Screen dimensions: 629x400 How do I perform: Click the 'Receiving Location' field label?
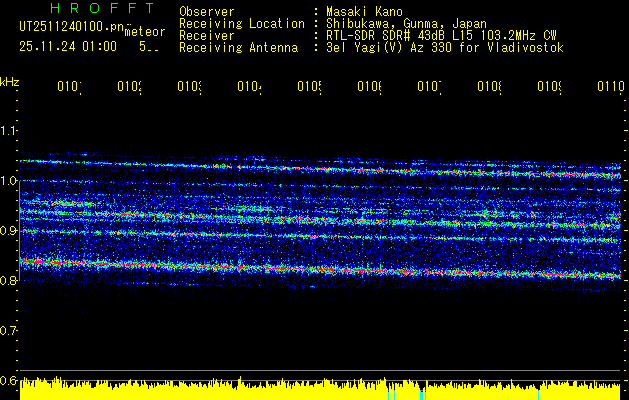click(242, 23)
